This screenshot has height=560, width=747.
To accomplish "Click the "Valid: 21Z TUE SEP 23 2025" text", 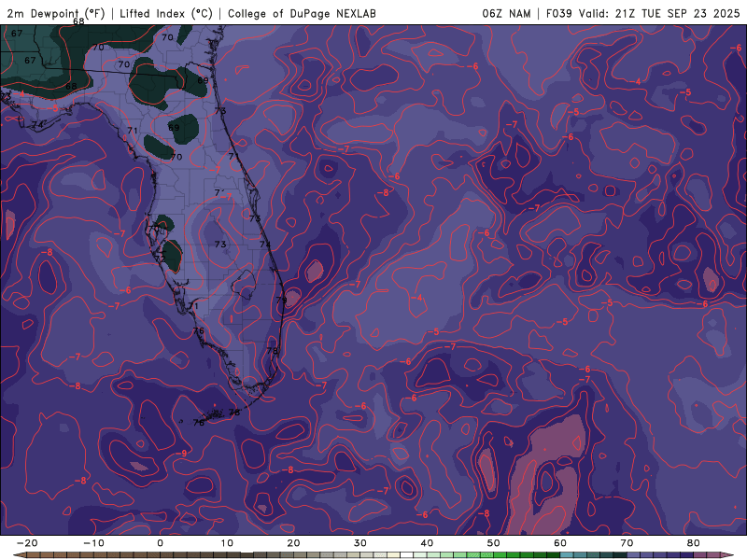I will (659, 13).
